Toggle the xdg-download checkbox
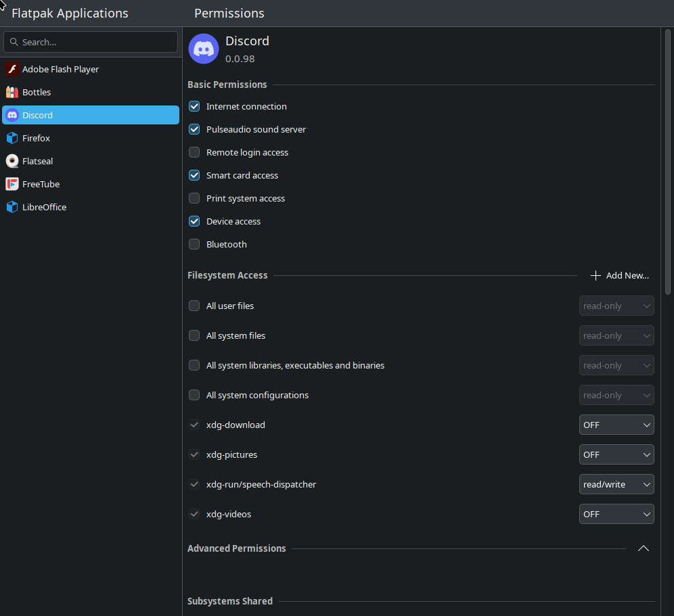The image size is (674, 616). (194, 425)
